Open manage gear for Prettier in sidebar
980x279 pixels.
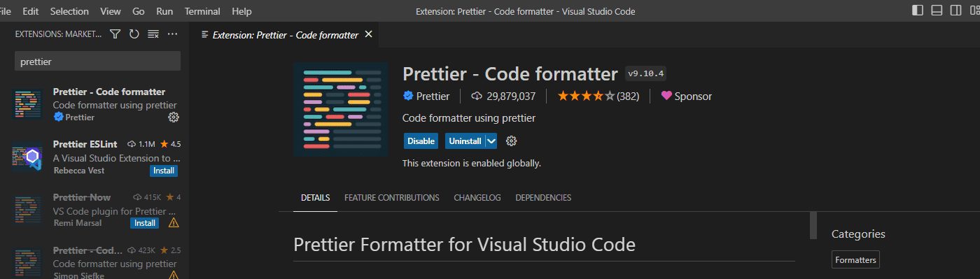tap(174, 117)
